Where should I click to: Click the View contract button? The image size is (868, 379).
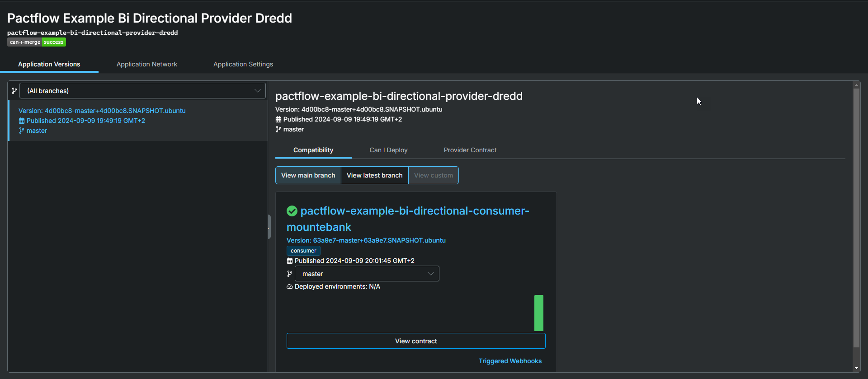point(416,341)
